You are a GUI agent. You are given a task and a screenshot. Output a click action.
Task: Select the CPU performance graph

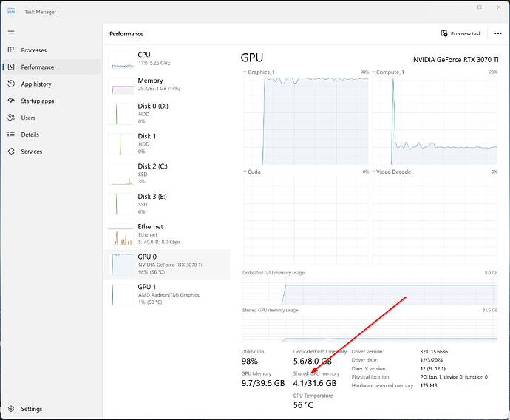click(168, 59)
